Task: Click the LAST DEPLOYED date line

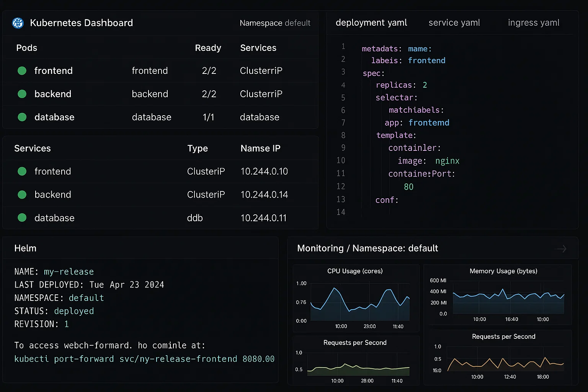Action: pyautogui.click(x=89, y=284)
